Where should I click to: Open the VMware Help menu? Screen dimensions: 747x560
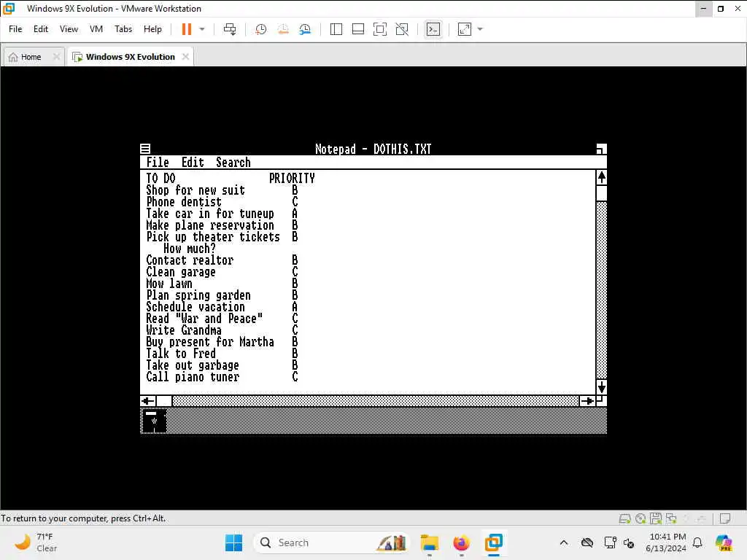point(152,29)
